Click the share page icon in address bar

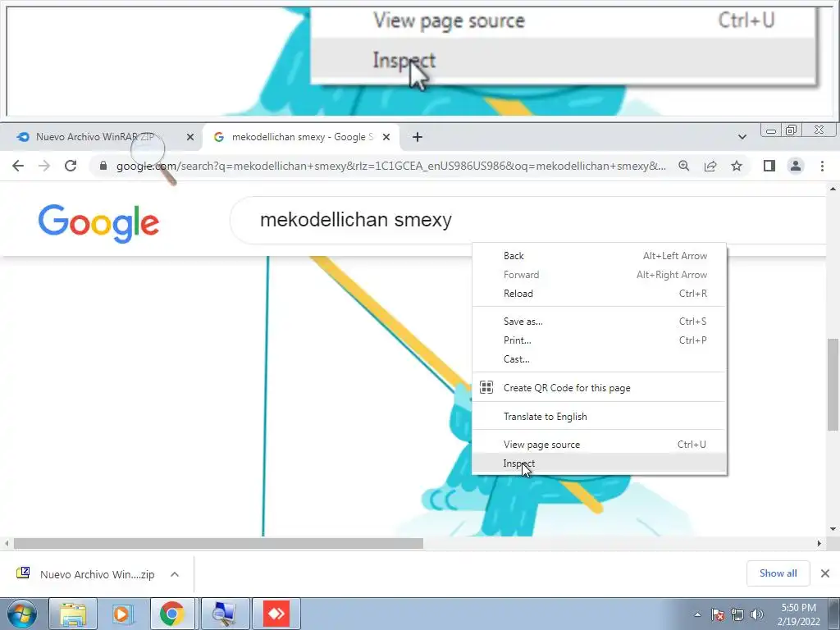[x=710, y=166]
